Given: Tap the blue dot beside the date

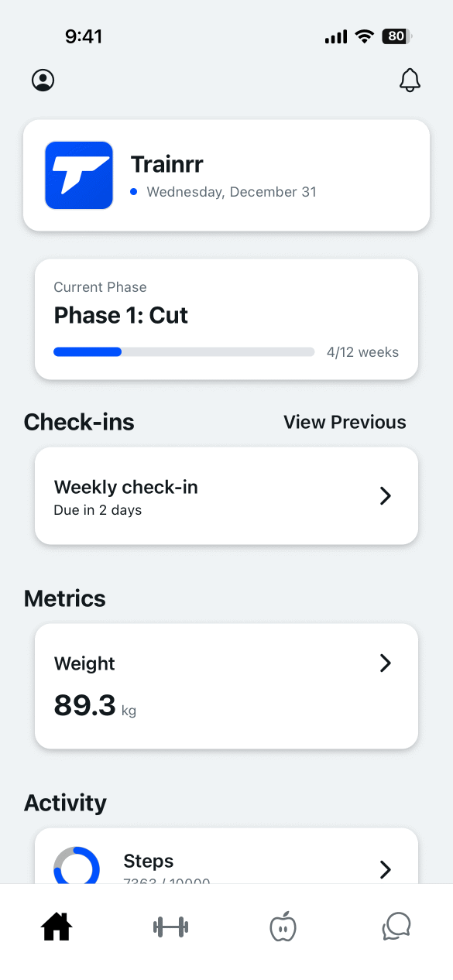Looking at the screenshot, I should pyautogui.click(x=132, y=191).
